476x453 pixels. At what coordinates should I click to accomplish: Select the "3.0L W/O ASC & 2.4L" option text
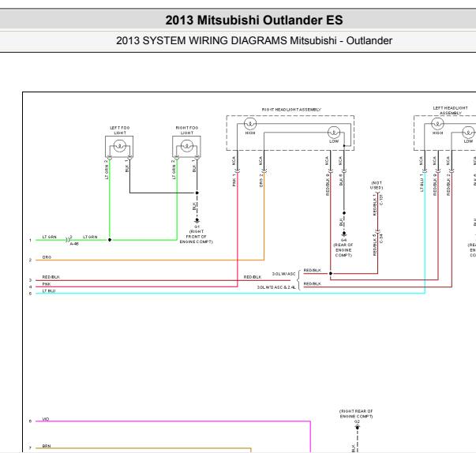[x=276, y=287]
